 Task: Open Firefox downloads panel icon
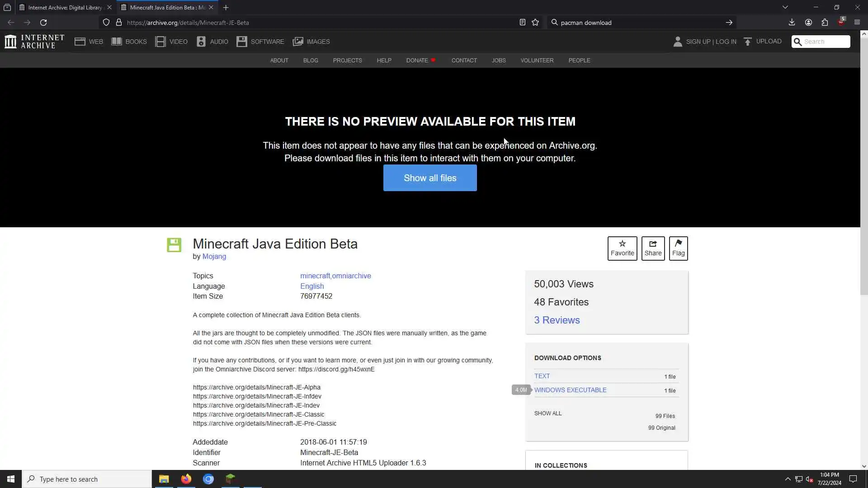[x=792, y=23]
